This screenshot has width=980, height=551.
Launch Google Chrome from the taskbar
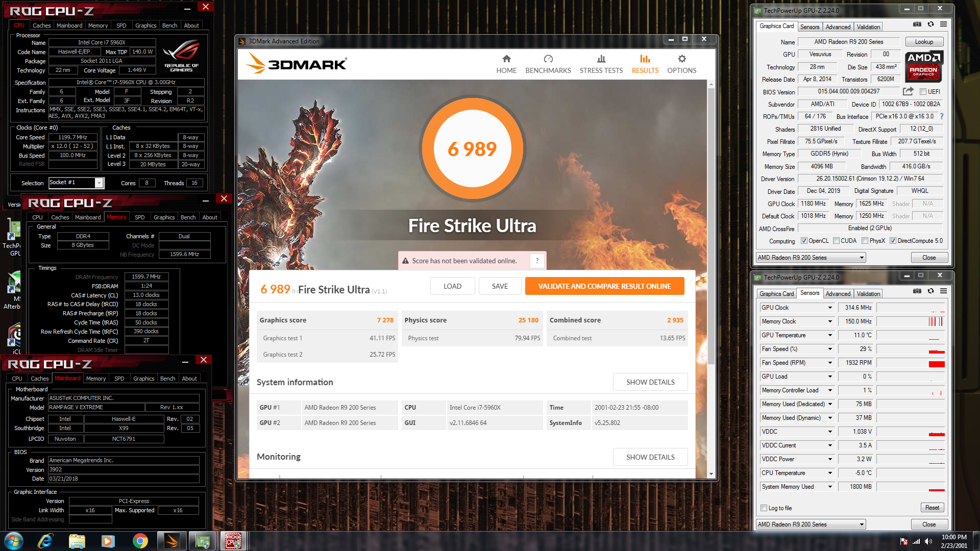(x=140, y=541)
